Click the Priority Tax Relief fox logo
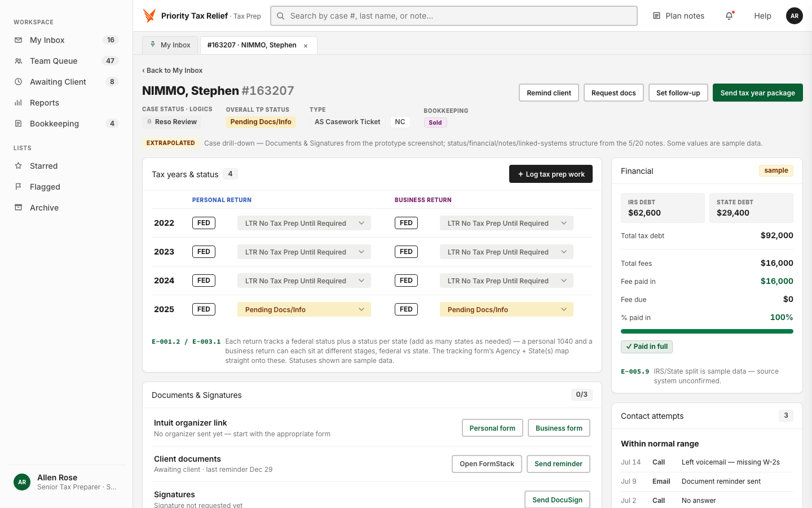Screen dimensions: 812x508 149,16
